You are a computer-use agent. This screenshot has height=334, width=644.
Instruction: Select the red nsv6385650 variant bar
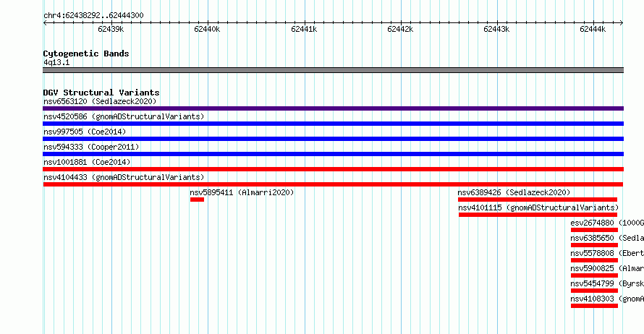pos(594,245)
